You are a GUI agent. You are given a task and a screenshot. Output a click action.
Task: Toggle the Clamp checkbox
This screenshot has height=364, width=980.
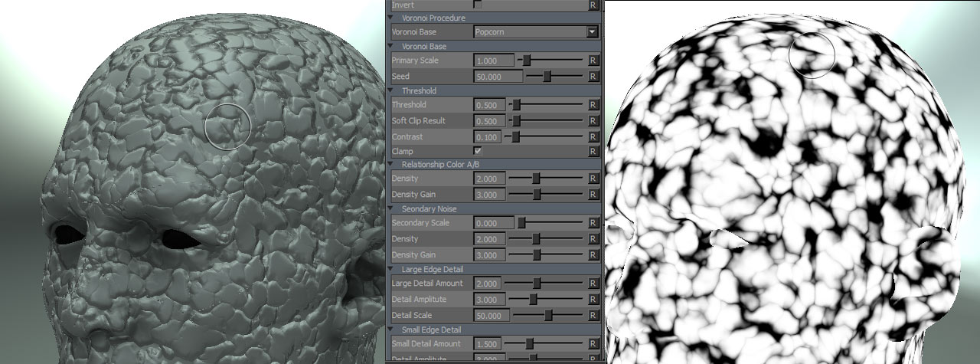pyautogui.click(x=478, y=152)
